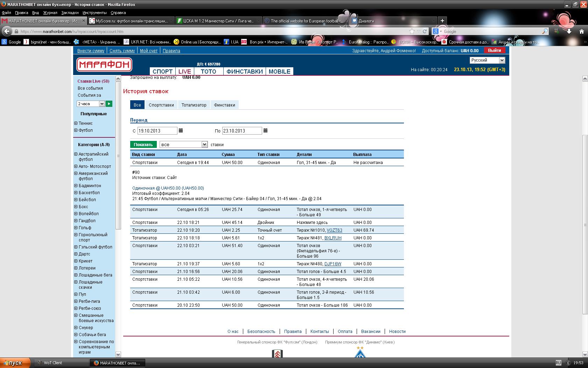Open the 'Внести сумму' deposit link
The height and width of the screenshot is (368, 588).
click(91, 51)
